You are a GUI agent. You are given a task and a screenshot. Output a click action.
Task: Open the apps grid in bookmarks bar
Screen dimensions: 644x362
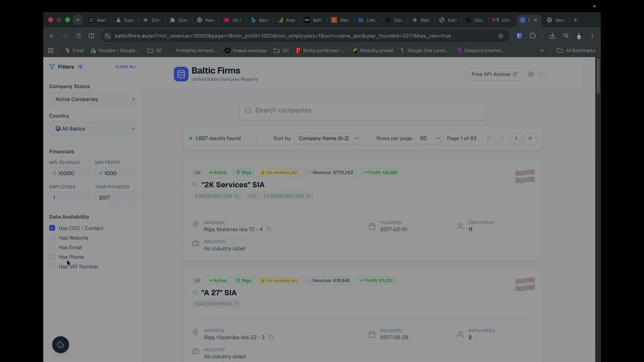click(x=50, y=50)
